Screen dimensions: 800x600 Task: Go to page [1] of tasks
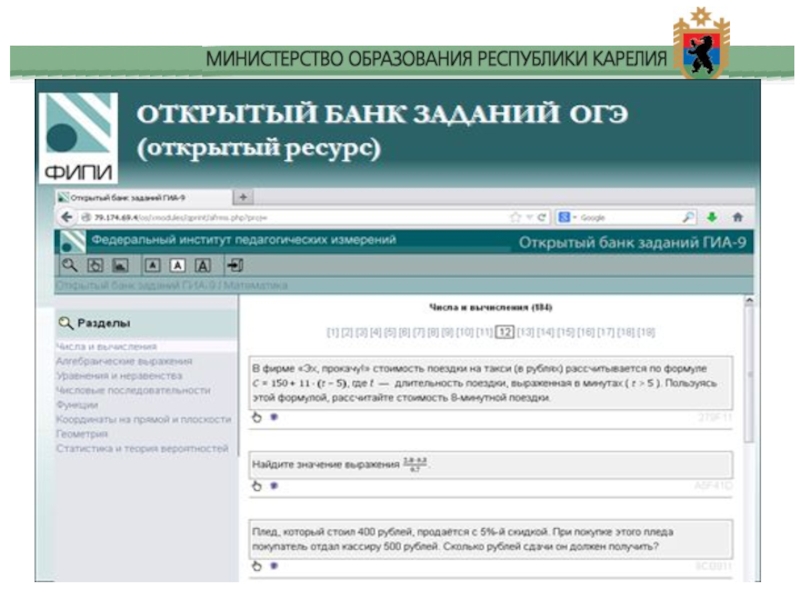click(x=333, y=332)
